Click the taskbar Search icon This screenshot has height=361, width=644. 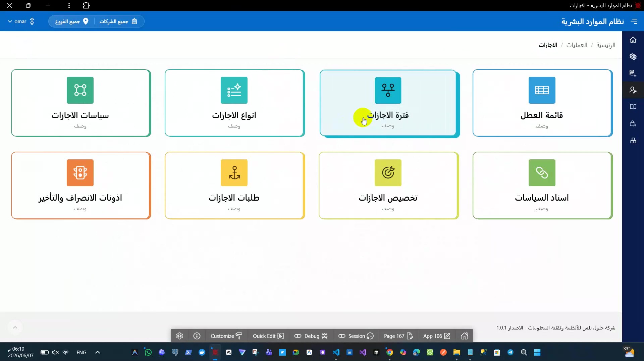coord(524,352)
